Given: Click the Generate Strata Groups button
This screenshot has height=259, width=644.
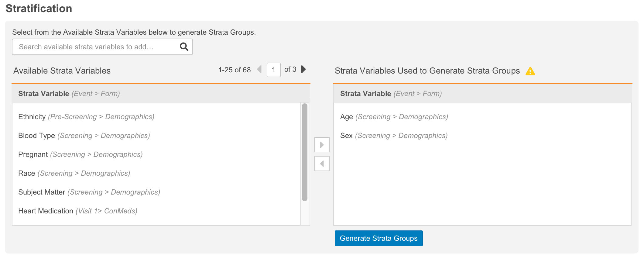Looking at the screenshot, I should tap(378, 238).
